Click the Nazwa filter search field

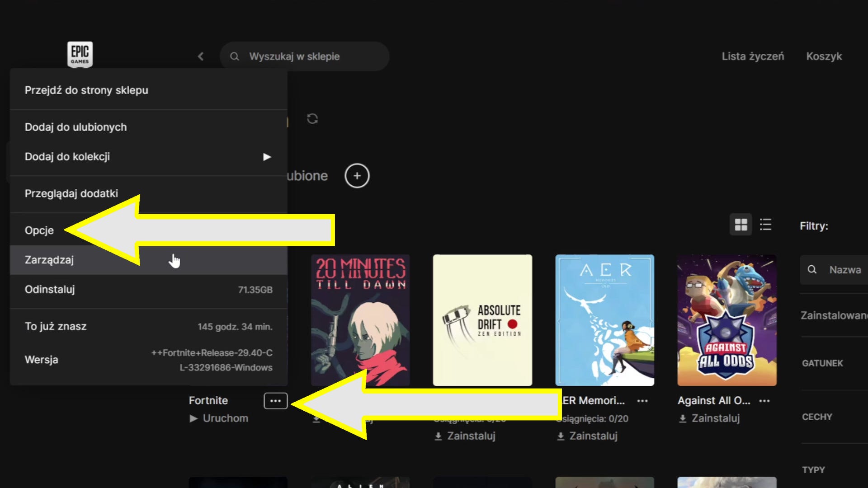[x=834, y=270]
